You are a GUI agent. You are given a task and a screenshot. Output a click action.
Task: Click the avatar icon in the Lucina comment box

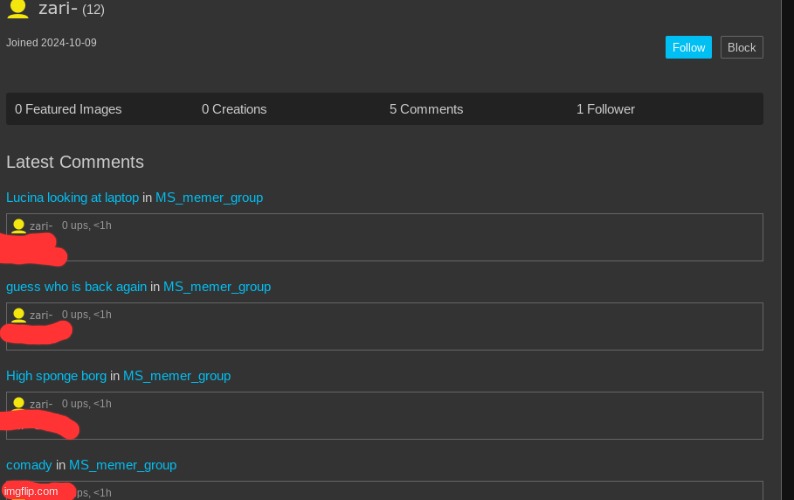pyautogui.click(x=18, y=226)
